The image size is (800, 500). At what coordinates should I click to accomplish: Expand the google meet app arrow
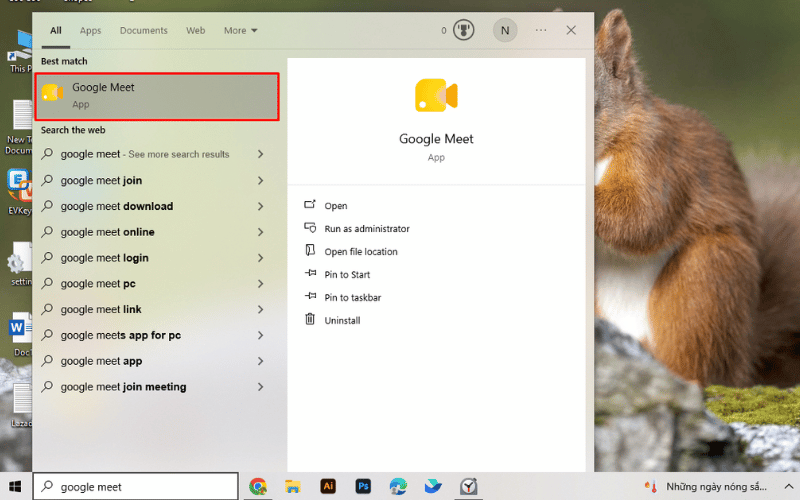261,361
